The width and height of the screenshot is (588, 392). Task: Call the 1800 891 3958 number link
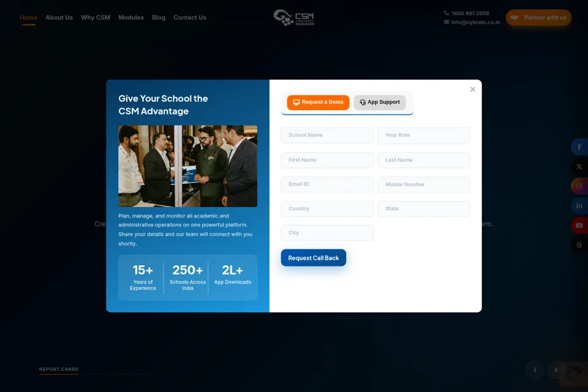470,13
